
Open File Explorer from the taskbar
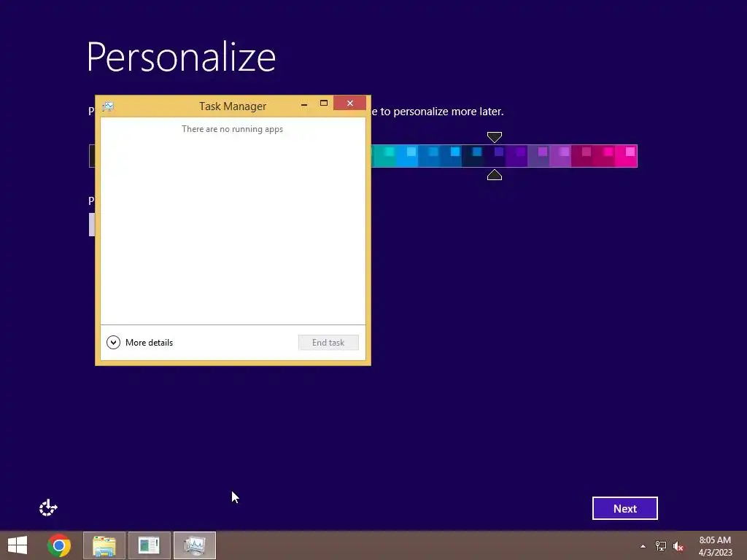click(x=104, y=545)
